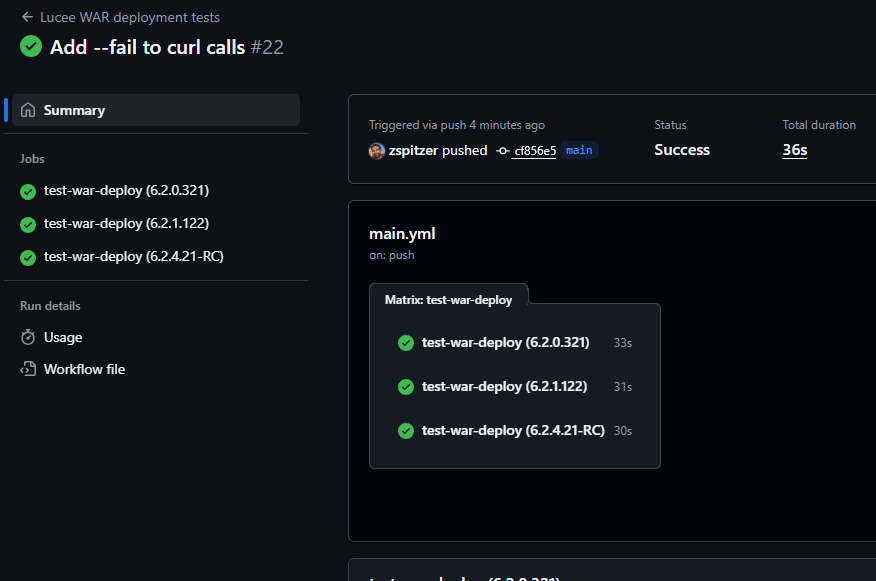Click the Summary home icon in sidebar
This screenshot has width=876, height=581.
[x=28, y=110]
